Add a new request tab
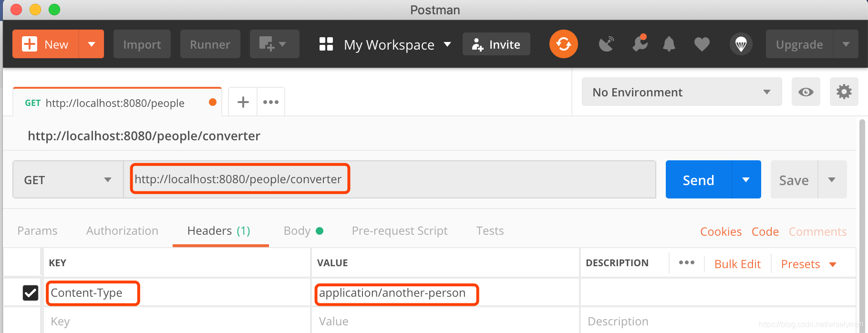Viewport: 868px width, 333px height. point(243,102)
